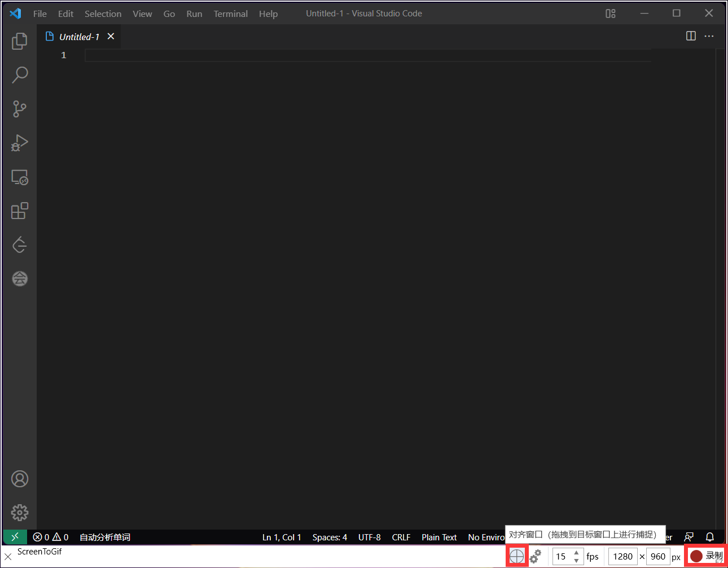Close the Untitled-1 editor tab
Screen dimensions: 728x568
(x=111, y=36)
